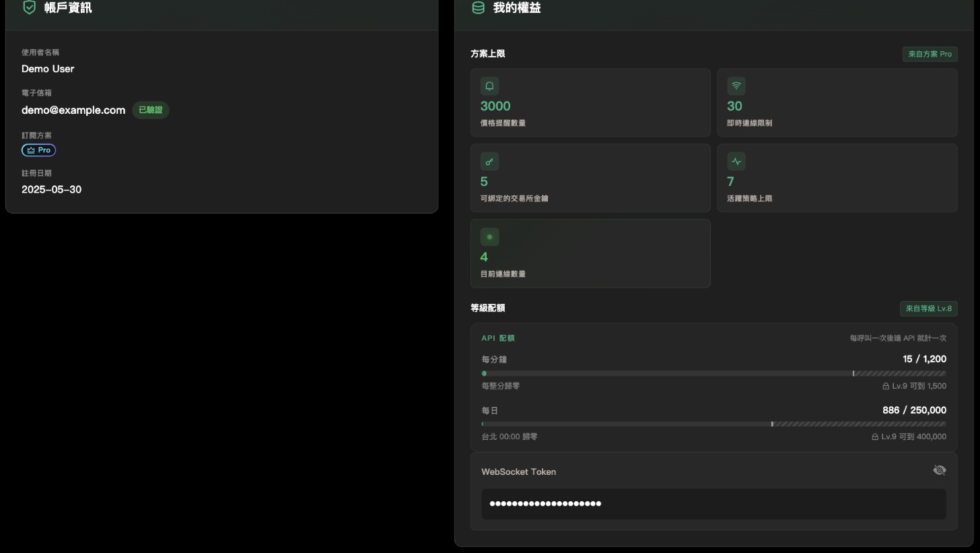
Task: Click the 訂閱方案 field label
Action: (x=36, y=135)
